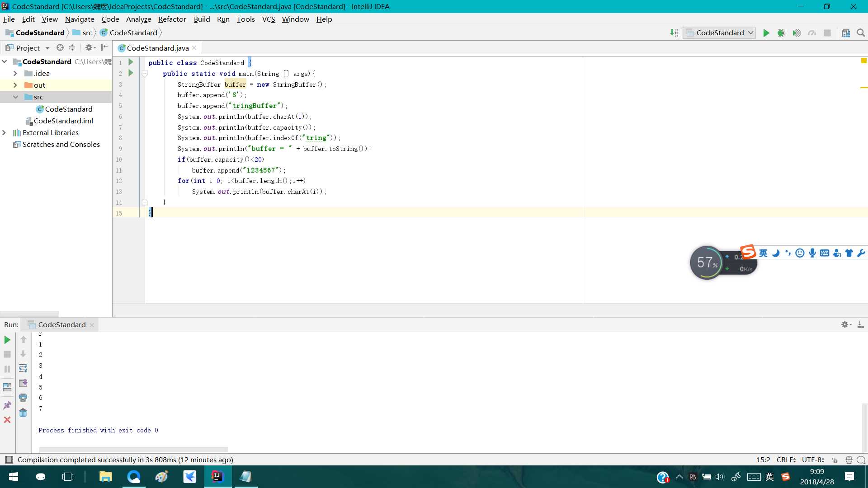Pause output icon in Run panel
Viewport: 868px width, 488px height.
point(7,369)
